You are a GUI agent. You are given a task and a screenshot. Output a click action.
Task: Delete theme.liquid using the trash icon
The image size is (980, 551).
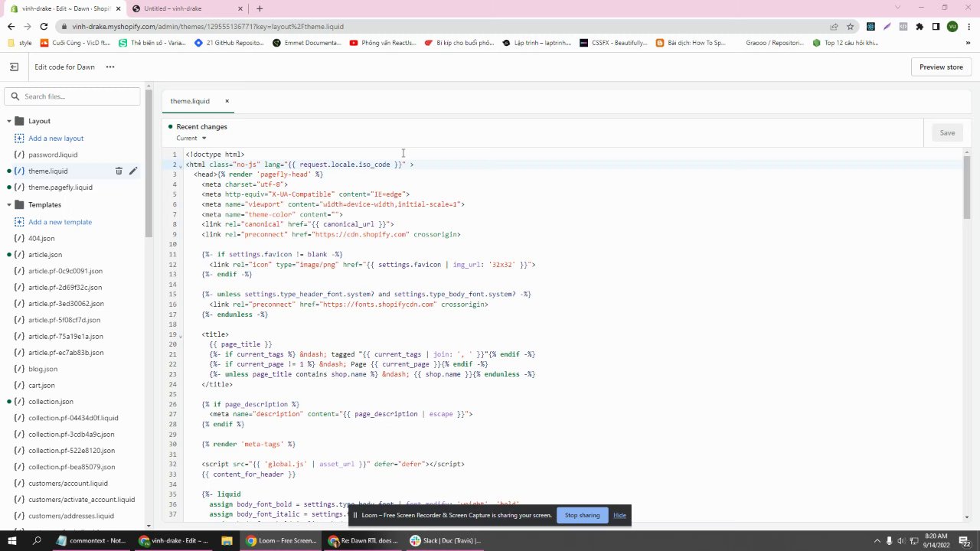(119, 171)
